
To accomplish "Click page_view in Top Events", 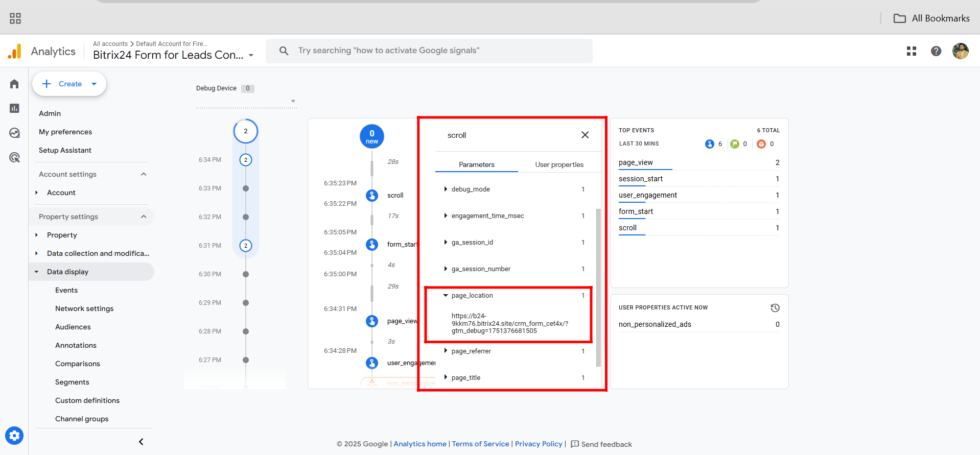I will click(636, 162).
